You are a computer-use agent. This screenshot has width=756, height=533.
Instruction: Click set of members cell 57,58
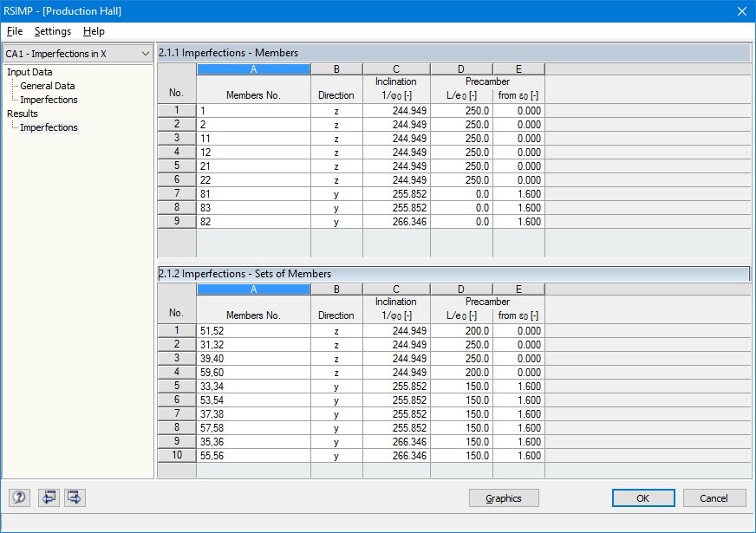click(x=254, y=428)
